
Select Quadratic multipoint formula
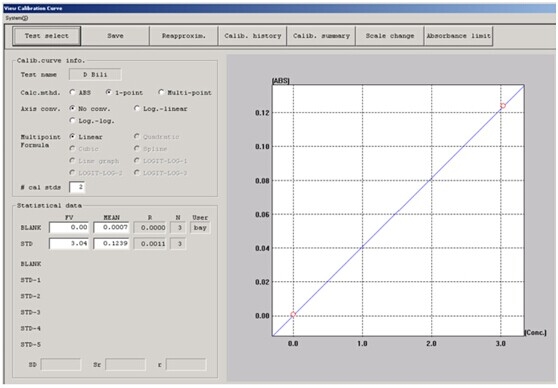(x=137, y=137)
